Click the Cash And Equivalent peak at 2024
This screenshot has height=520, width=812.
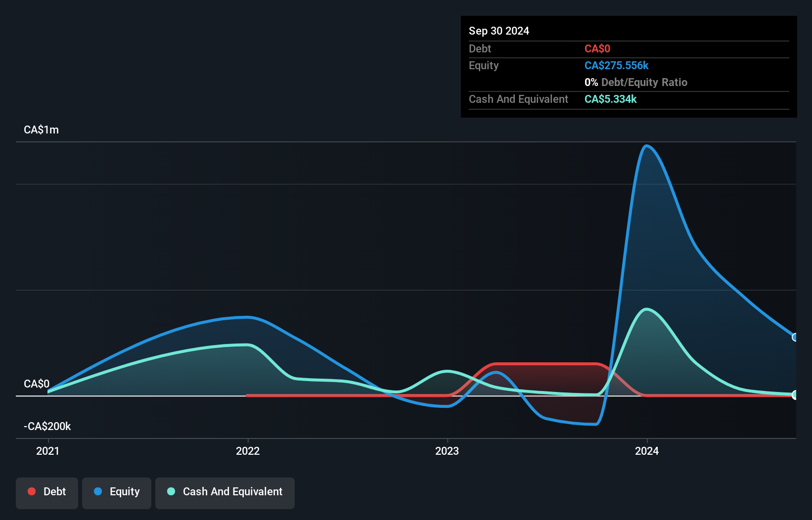click(x=647, y=309)
